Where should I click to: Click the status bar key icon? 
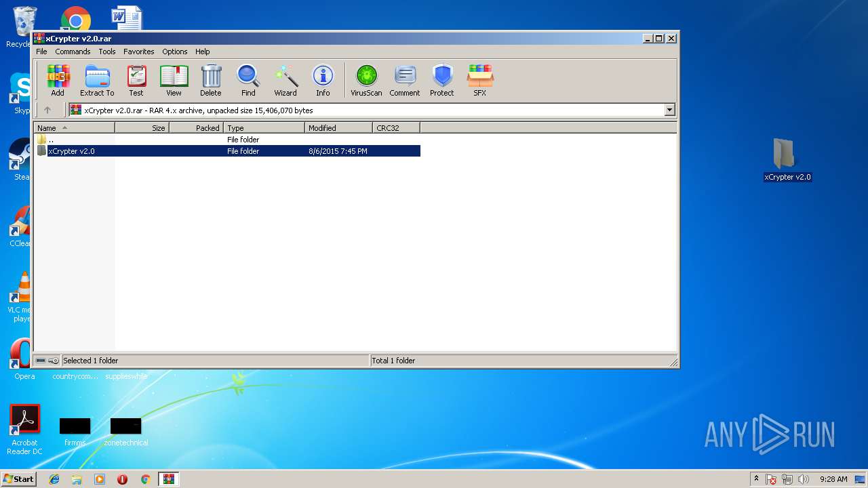(x=54, y=361)
